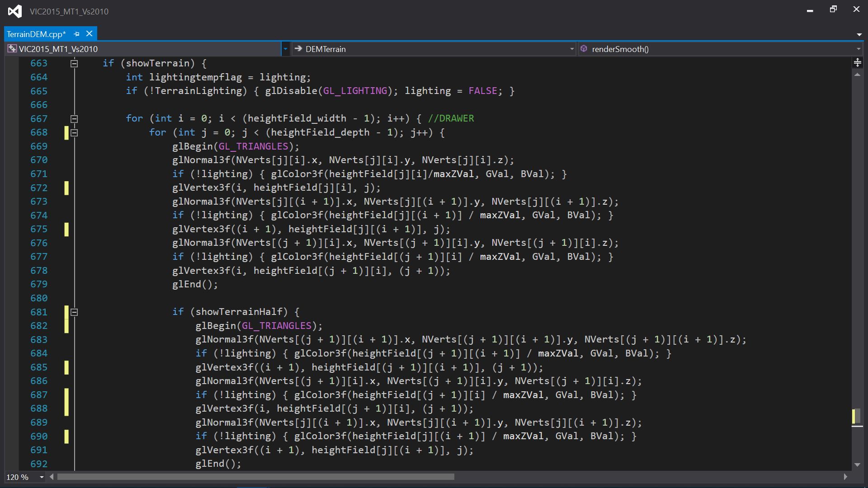Image resolution: width=868 pixels, height=488 pixels.
Task: Click the FALSE constant on line 665
Action: coord(483,91)
